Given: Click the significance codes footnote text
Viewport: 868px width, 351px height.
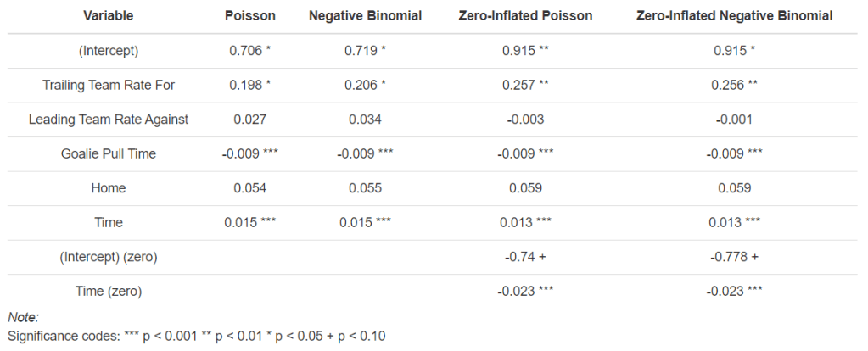Looking at the screenshot, I should (196, 336).
